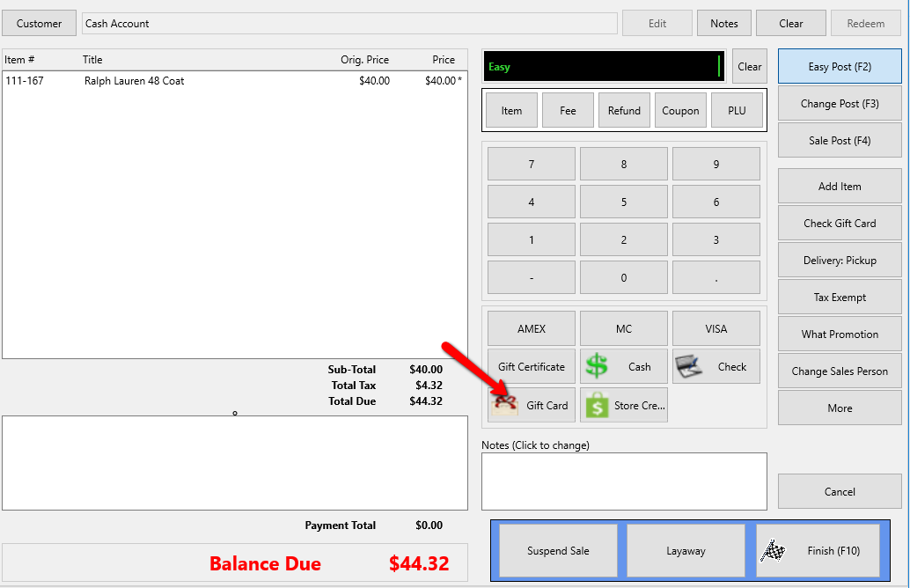The width and height of the screenshot is (910, 588).
Task: Click the Balance Due $44.32 amount
Action: pyautogui.click(x=419, y=563)
